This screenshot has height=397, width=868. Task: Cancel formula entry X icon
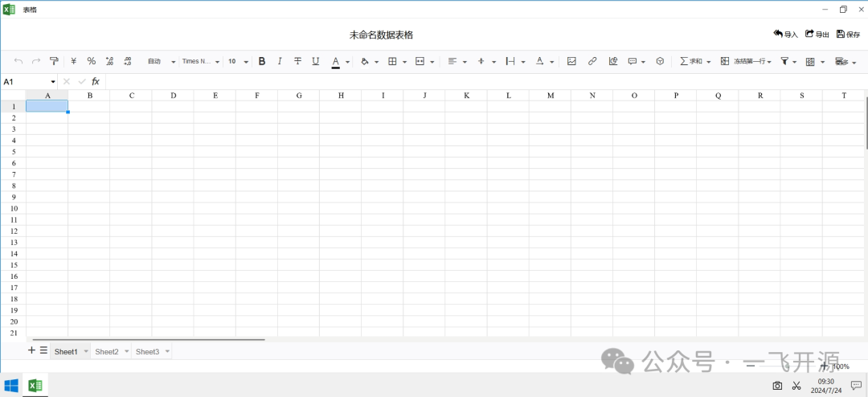click(x=67, y=81)
